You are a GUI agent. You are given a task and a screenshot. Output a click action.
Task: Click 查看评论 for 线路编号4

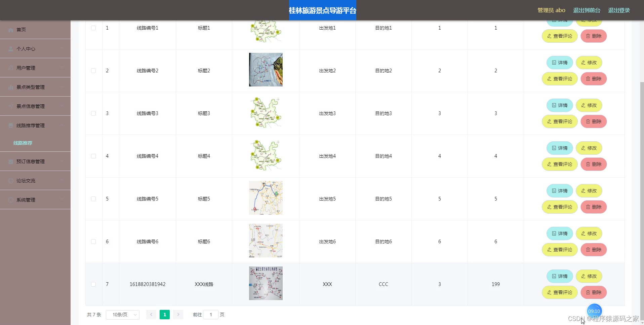[560, 164]
